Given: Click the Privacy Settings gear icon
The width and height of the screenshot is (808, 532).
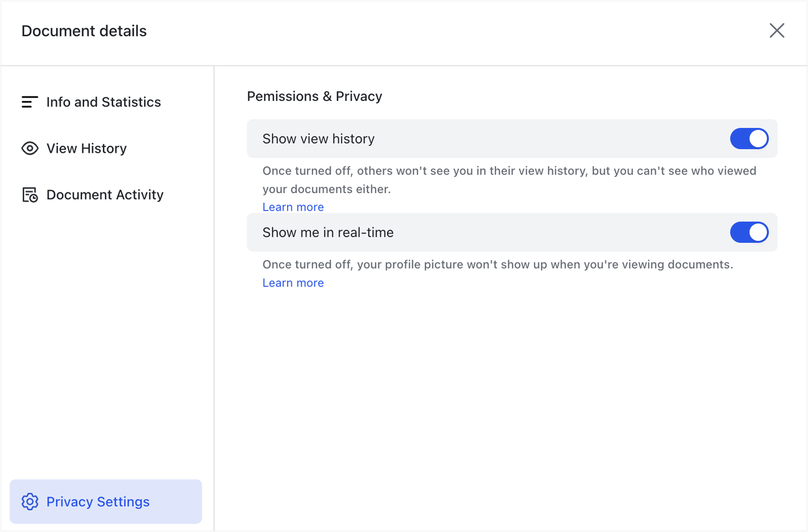Looking at the screenshot, I should click(x=30, y=502).
